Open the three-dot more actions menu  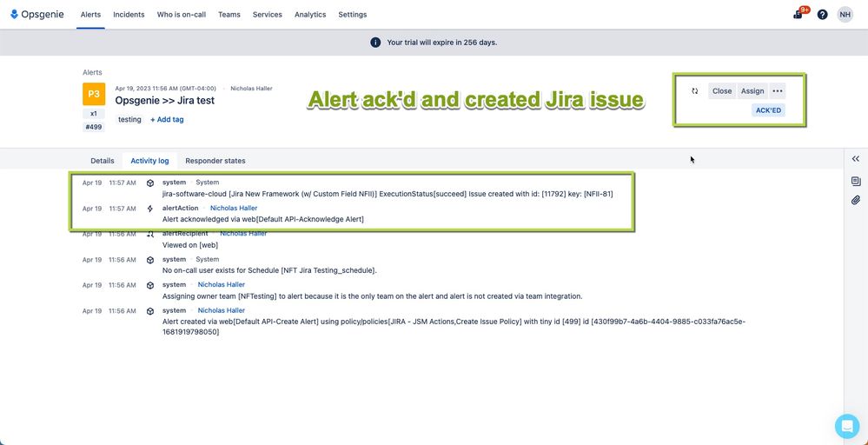tap(778, 90)
